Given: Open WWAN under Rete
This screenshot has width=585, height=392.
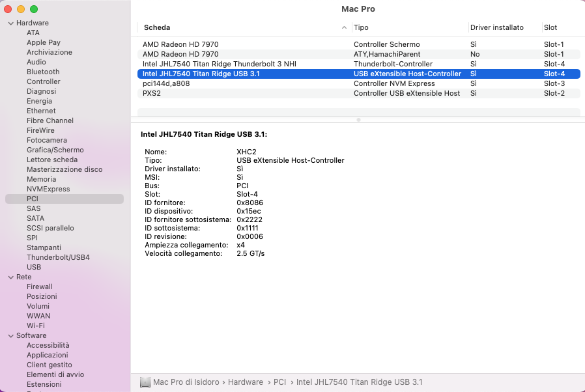Looking at the screenshot, I should pyautogui.click(x=38, y=316).
